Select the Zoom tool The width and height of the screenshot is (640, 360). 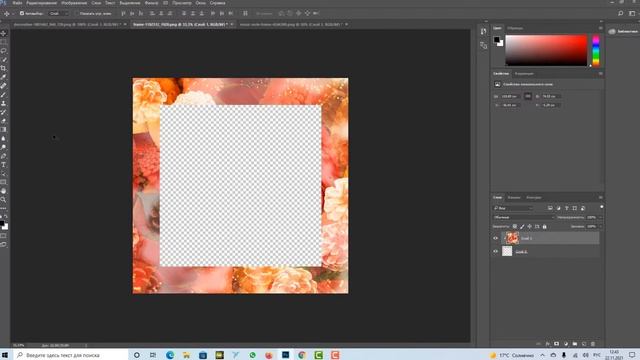pyautogui.click(x=4, y=199)
